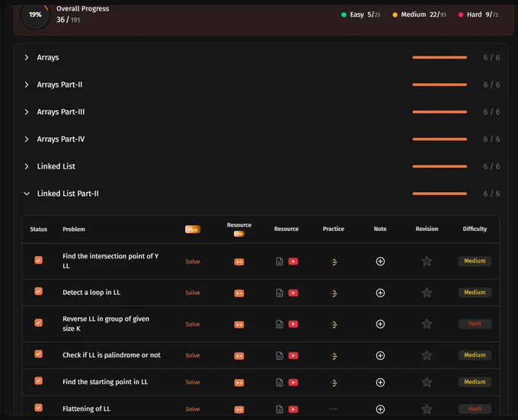This screenshot has height=420, width=518.
Task: Click the 19% overall progress circle
Action: coord(35,14)
